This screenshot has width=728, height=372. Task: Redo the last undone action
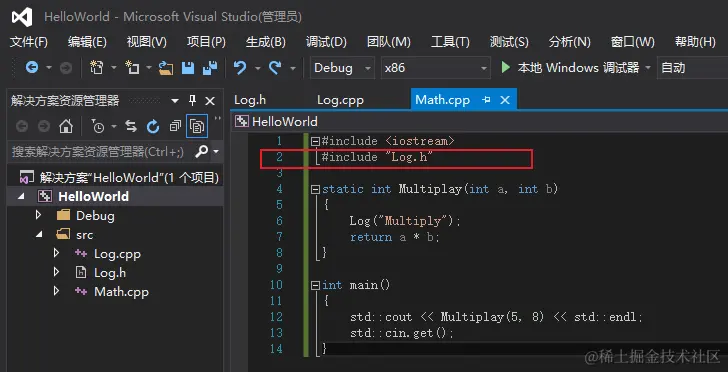point(275,68)
